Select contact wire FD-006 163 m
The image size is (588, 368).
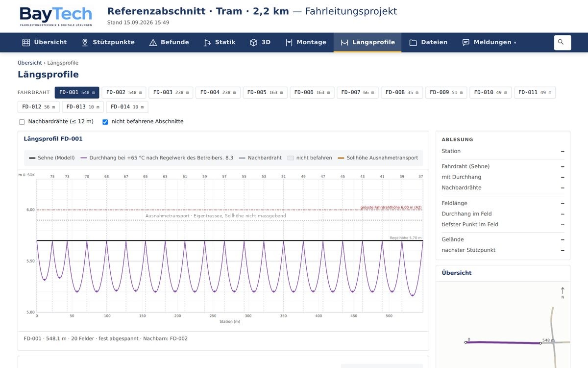click(x=312, y=92)
